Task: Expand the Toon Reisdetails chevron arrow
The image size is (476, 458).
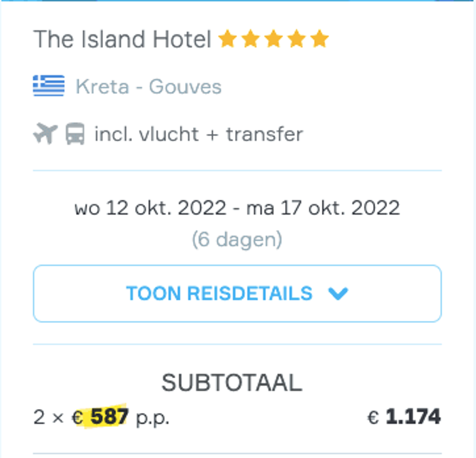Action: 338,293
